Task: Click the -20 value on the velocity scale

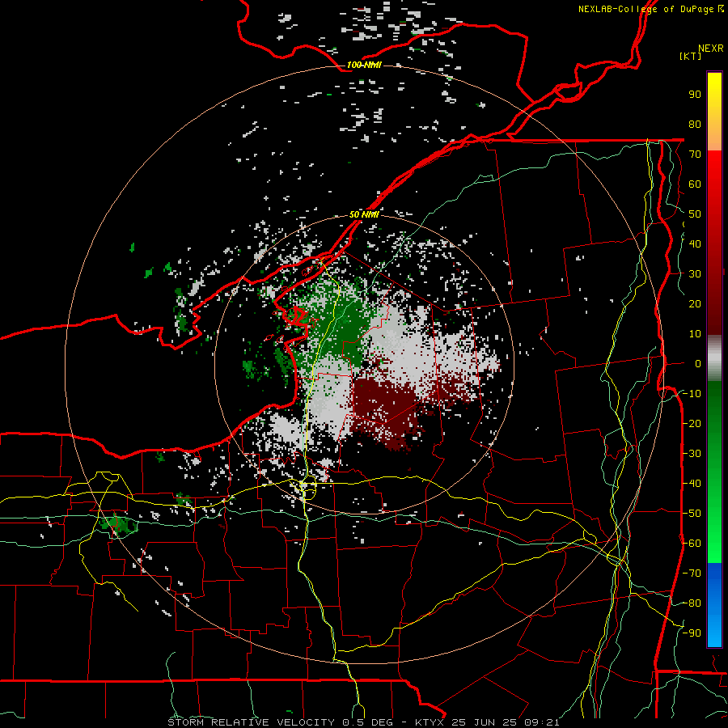Action: (x=692, y=424)
